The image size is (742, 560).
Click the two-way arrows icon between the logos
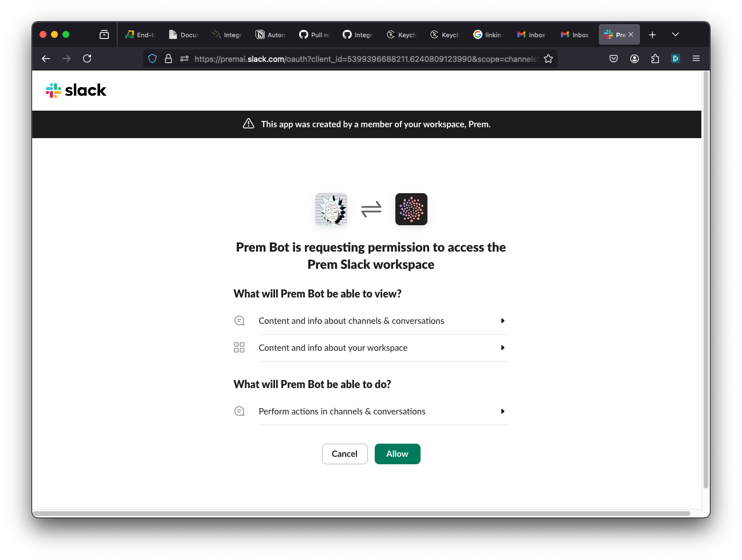coord(371,209)
